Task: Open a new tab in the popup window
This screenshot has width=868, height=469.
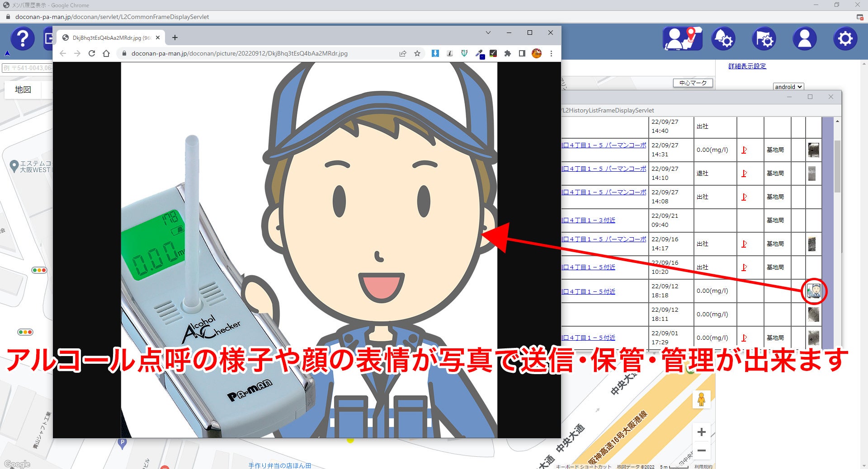Action: click(x=175, y=38)
